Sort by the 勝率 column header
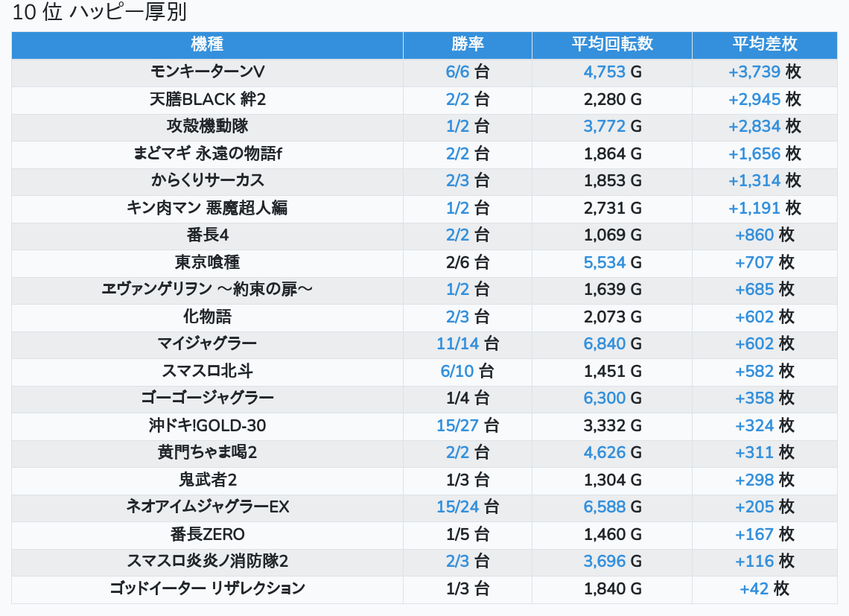The height and width of the screenshot is (616, 849). pos(467,44)
